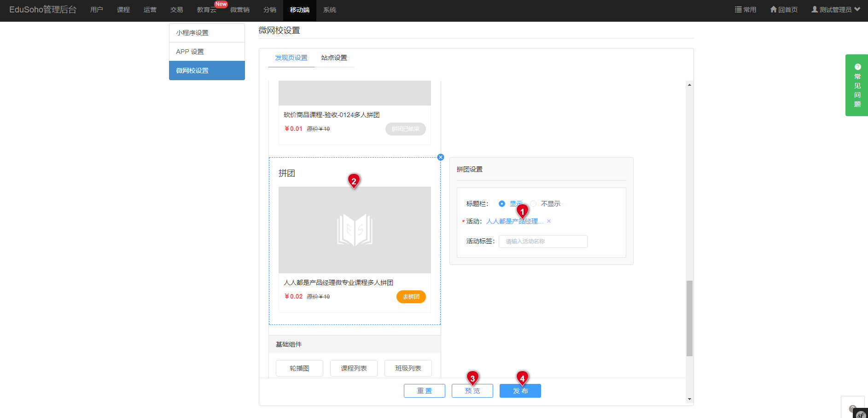
Task: Add the 轮播图 basic component
Action: tap(299, 368)
